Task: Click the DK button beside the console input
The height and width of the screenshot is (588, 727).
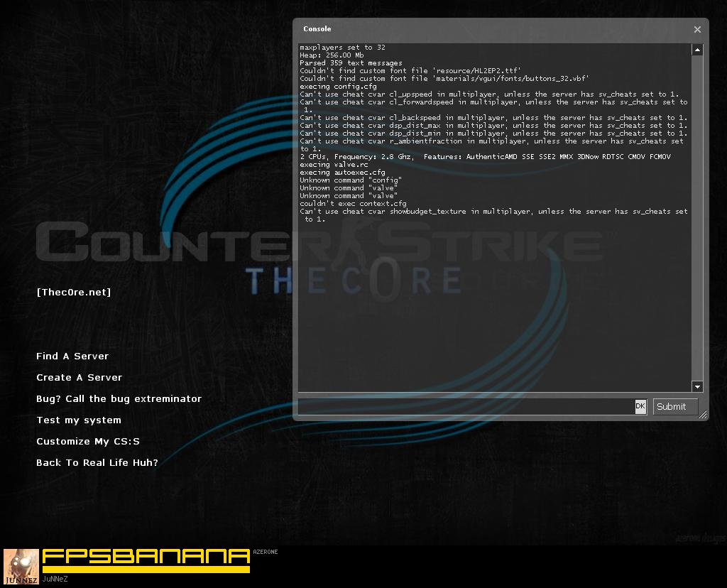Action: [x=640, y=406]
